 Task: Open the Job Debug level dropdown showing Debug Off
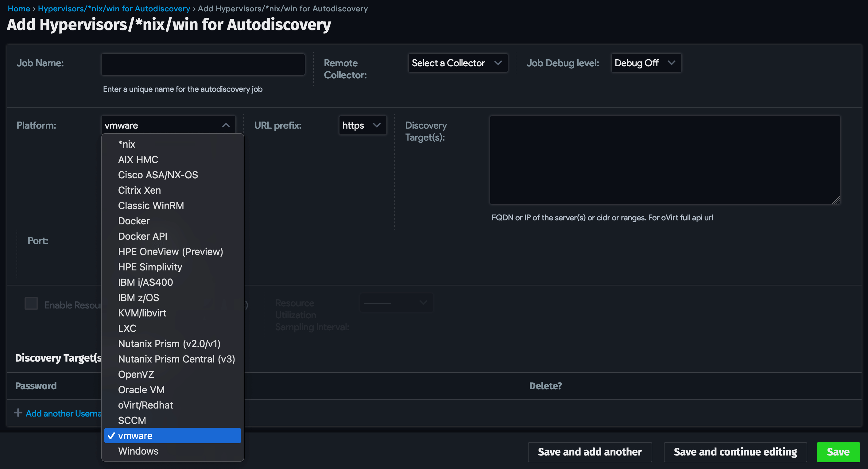pyautogui.click(x=645, y=63)
